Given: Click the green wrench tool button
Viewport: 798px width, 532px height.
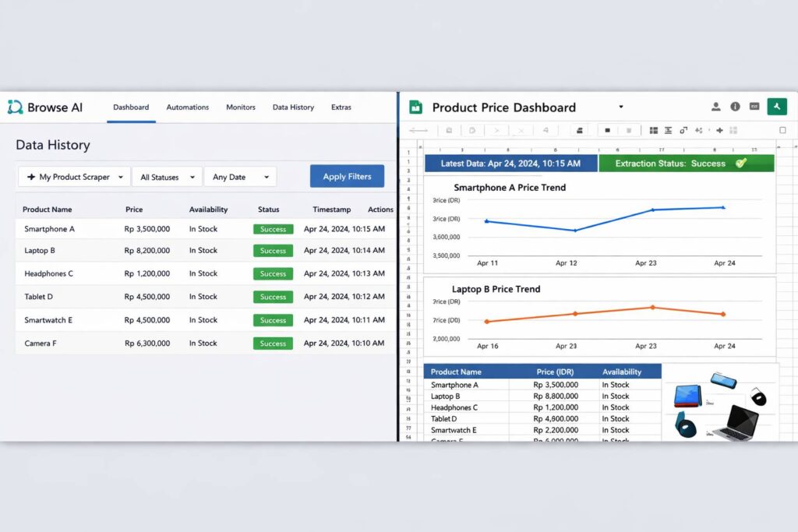Looking at the screenshot, I should click(777, 107).
